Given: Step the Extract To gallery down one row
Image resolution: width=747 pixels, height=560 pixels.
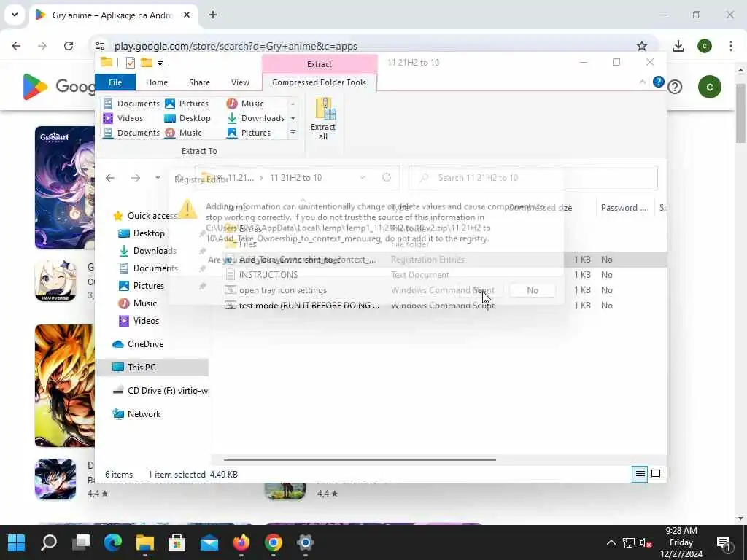Looking at the screenshot, I should point(293,118).
